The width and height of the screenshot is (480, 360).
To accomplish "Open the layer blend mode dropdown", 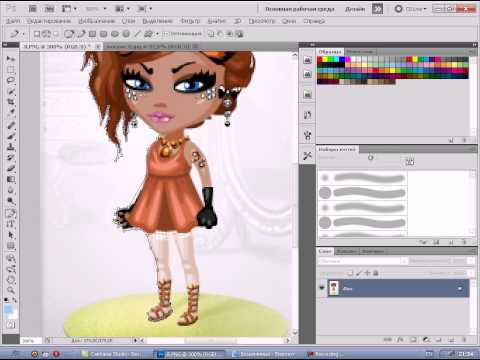I will [x=363, y=261].
